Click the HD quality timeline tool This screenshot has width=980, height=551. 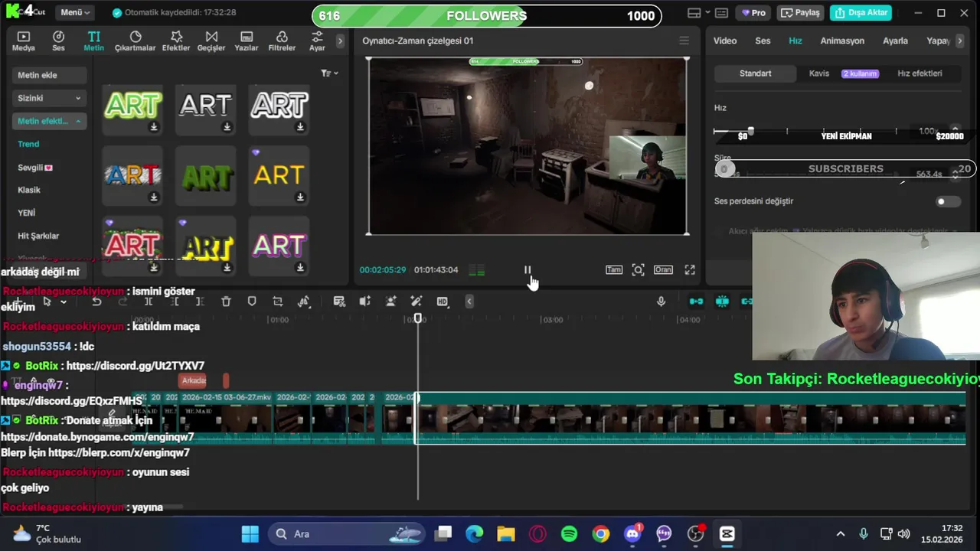click(443, 302)
